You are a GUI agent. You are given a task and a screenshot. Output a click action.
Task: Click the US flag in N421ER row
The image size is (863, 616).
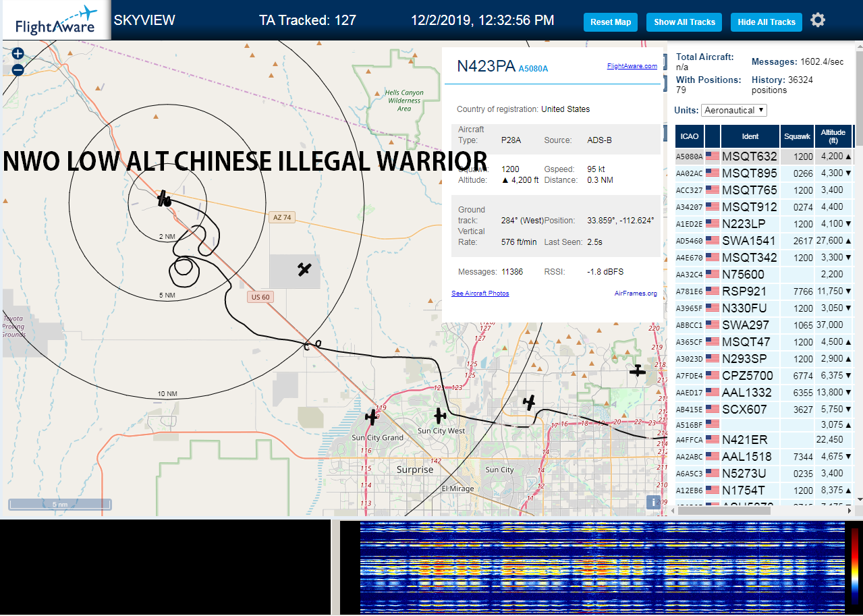click(713, 439)
